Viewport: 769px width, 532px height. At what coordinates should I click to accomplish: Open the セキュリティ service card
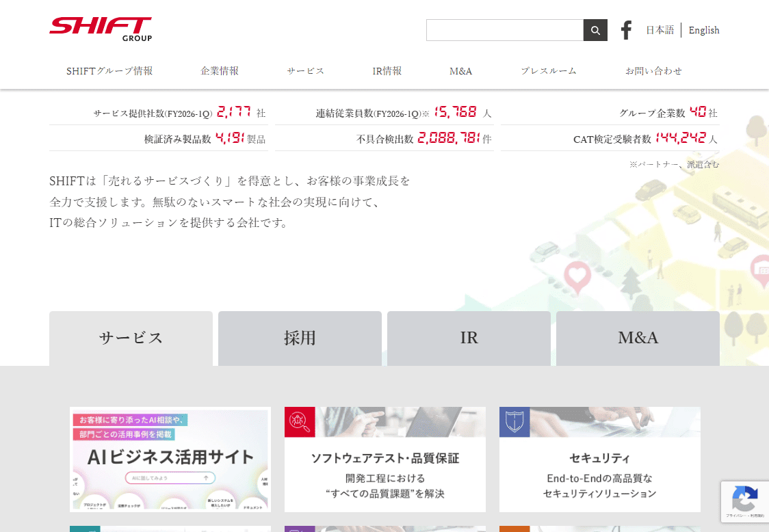click(599, 459)
